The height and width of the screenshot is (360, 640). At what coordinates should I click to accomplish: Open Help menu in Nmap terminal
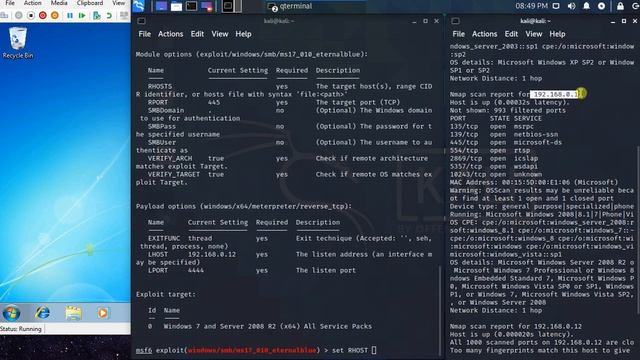[x=557, y=34]
